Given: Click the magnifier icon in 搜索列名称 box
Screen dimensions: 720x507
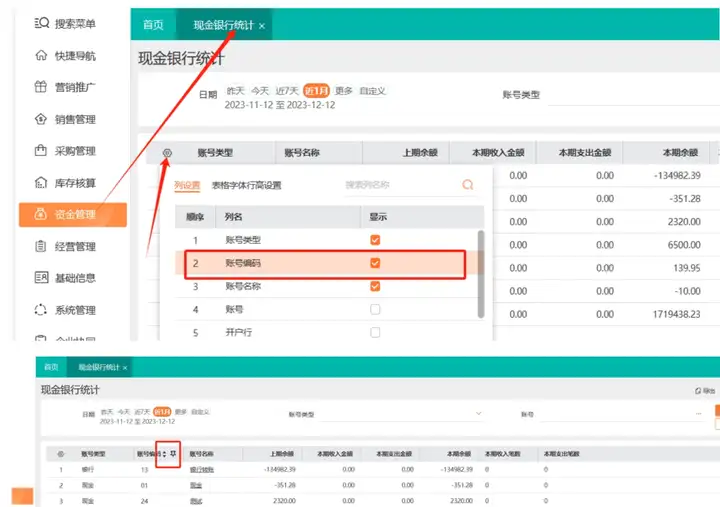Looking at the screenshot, I should point(467,185).
